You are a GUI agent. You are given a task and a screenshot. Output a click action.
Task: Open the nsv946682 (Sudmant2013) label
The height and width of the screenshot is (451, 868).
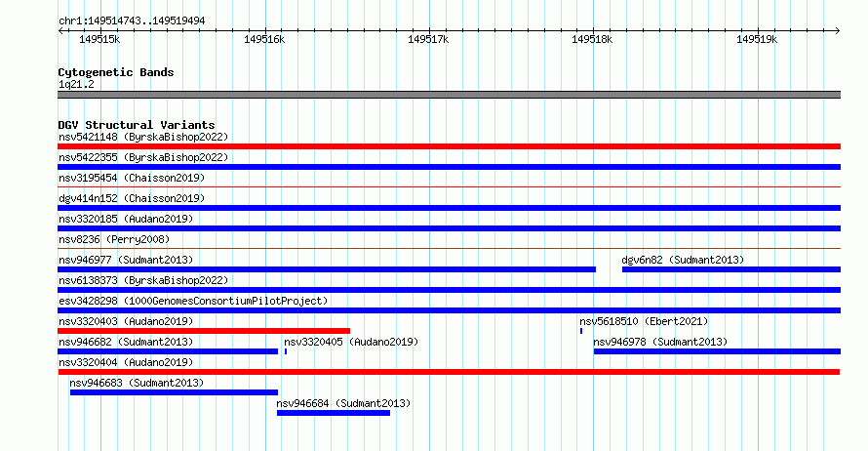coord(126,342)
